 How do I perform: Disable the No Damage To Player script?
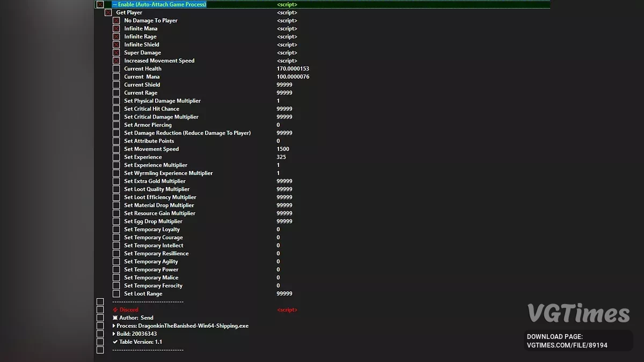(116, 20)
